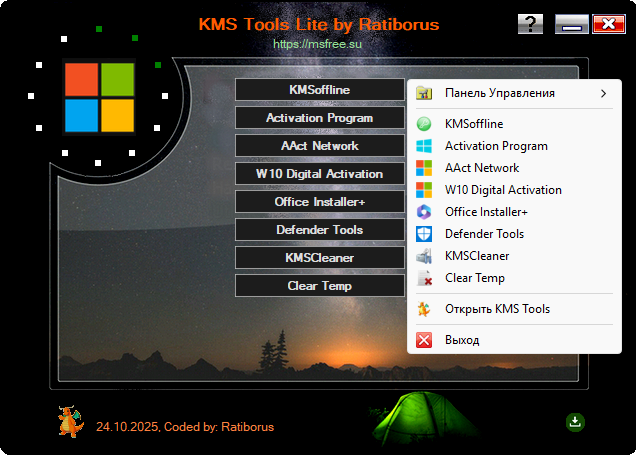Click the dragon icon beside Открыть KMS Tools
The width and height of the screenshot is (636, 455).
(x=424, y=309)
